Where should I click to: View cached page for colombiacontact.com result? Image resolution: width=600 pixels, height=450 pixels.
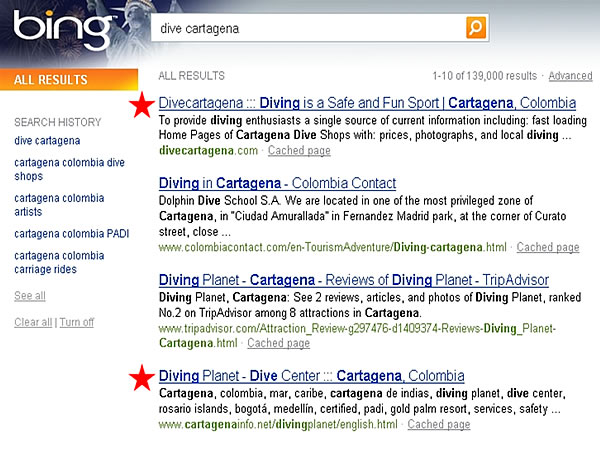coord(548,247)
